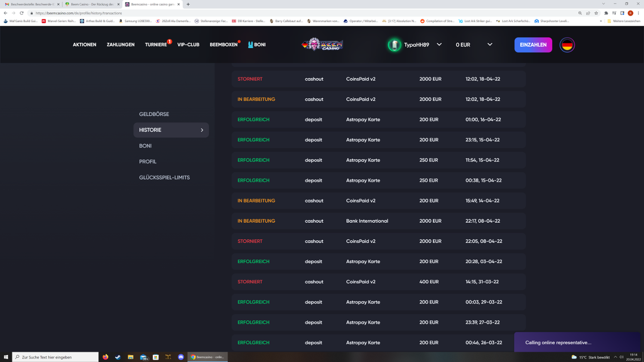Open the German flag language selector
644x362 pixels.
pyautogui.click(x=567, y=45)
